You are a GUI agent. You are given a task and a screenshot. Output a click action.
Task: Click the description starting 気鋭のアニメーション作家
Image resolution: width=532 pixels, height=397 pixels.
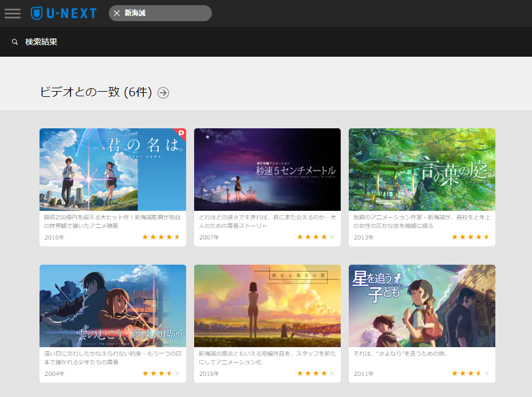coord(422,222)
